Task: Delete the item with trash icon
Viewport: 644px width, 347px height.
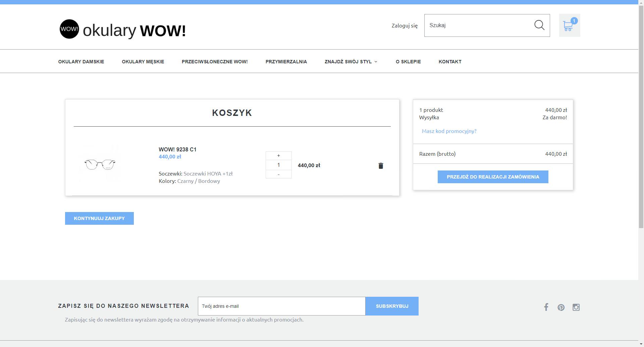Action: [x=381, y=166]
